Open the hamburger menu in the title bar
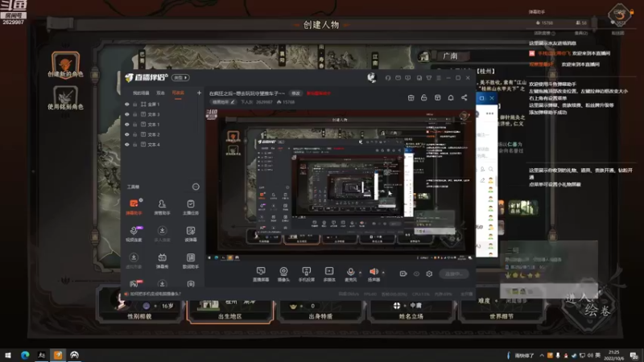 439,77
